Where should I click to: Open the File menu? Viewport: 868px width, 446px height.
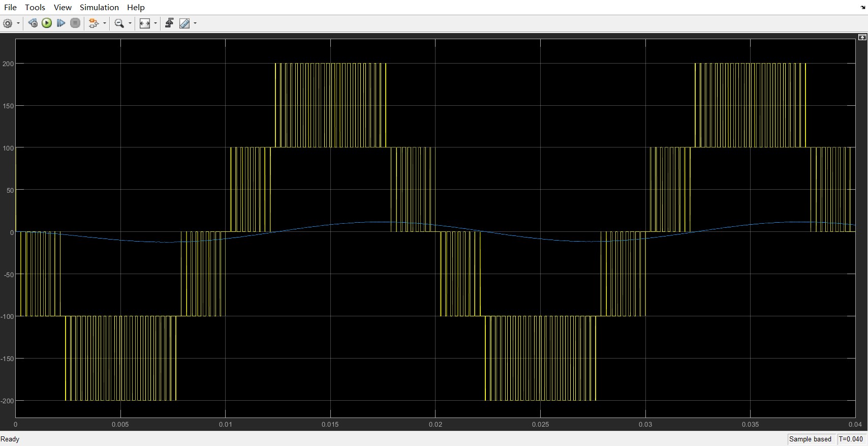[x=10, y=7]
